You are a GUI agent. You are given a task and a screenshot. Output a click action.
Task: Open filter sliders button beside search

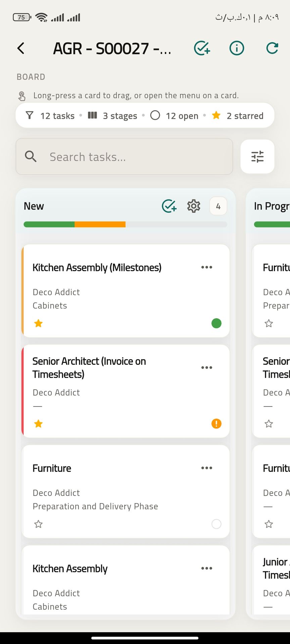(257, 157)
